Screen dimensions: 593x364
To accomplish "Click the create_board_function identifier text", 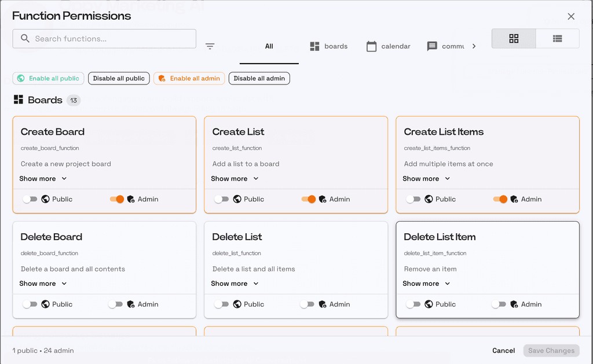I will tap(50, 148).
